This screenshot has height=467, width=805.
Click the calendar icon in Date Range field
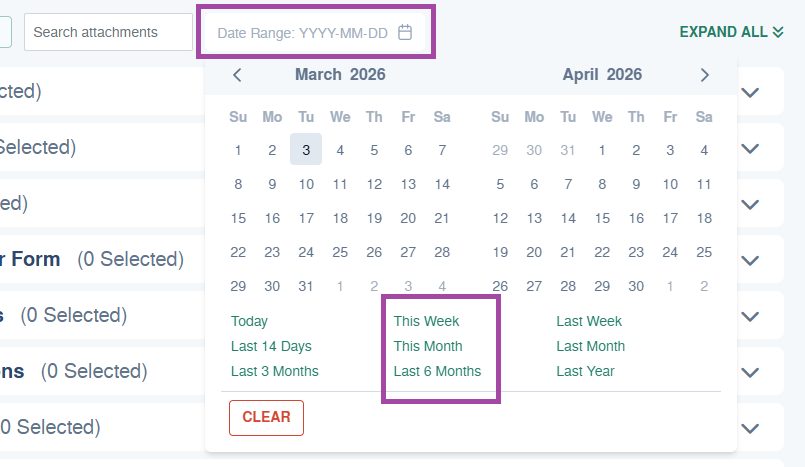pyautogui.click(x=405, y=32)
